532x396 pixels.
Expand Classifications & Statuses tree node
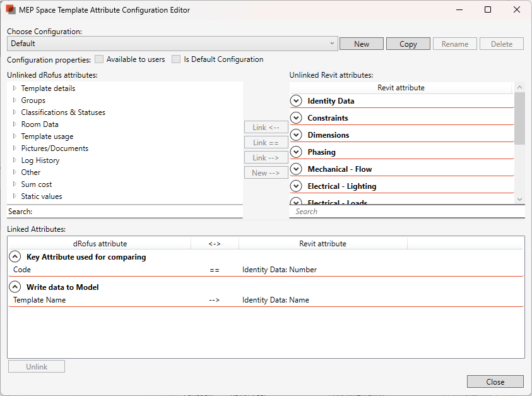[x=15, y=112]
